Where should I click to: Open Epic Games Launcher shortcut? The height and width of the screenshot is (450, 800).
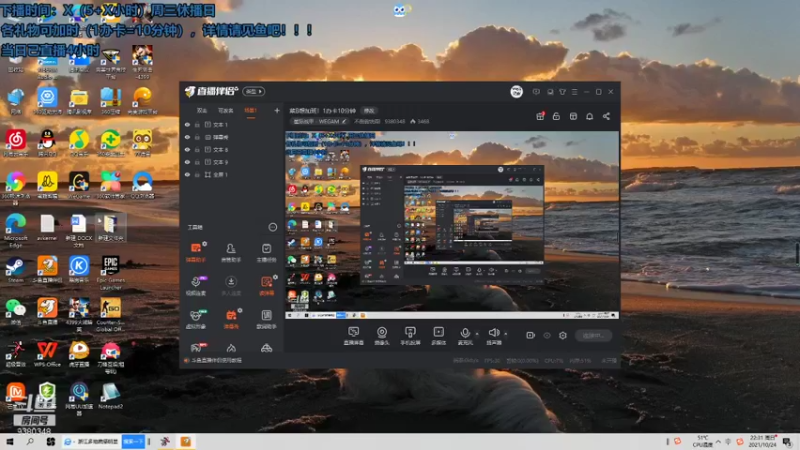coord(111,272)
